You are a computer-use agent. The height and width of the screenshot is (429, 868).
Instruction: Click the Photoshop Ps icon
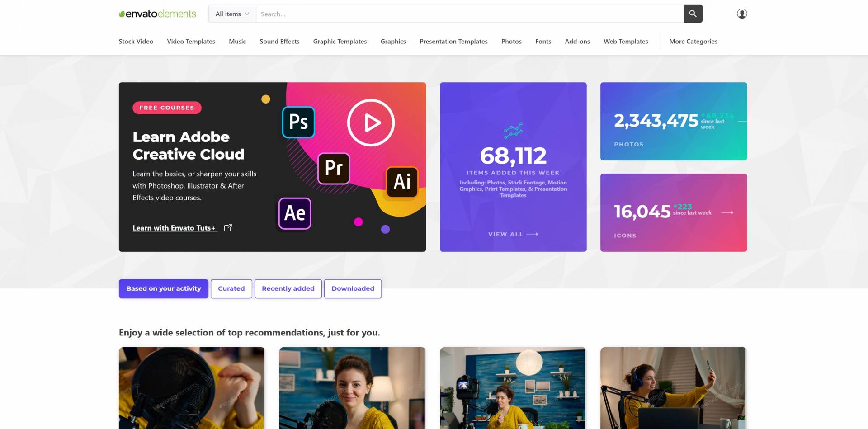298,122
